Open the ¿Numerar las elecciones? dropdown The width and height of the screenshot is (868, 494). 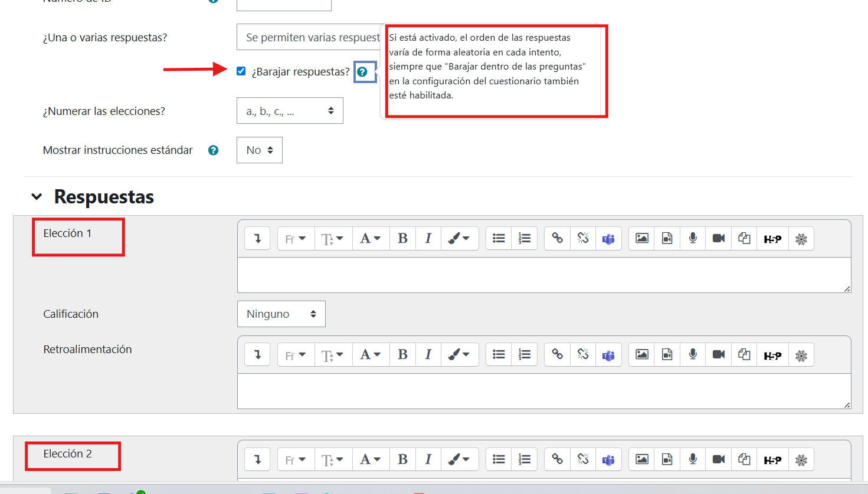coord(290,111)
